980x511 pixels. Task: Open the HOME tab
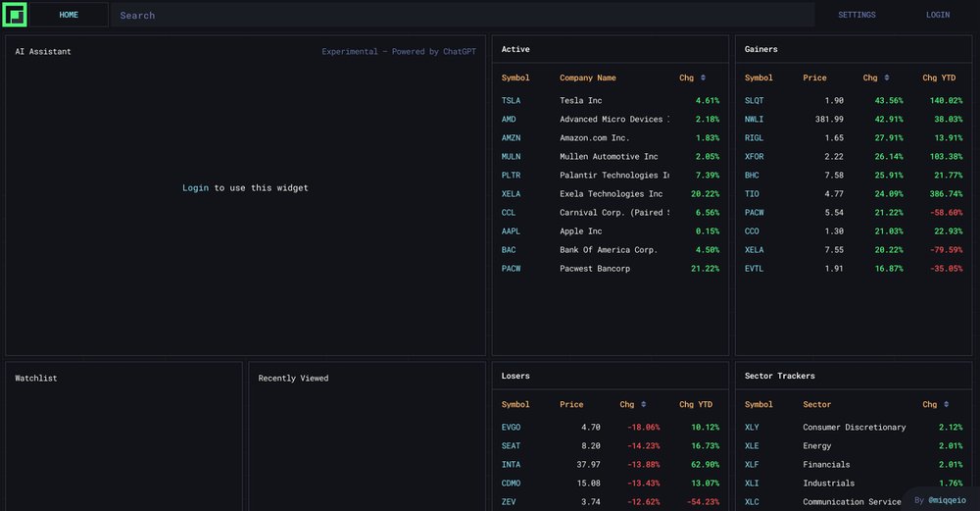coord(69,15)
